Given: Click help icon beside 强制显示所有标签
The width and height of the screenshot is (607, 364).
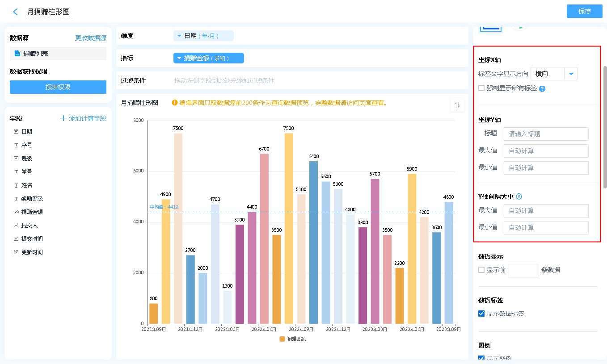Looking at the screenshot, I should pyautogui.click(x=542, y=89).
